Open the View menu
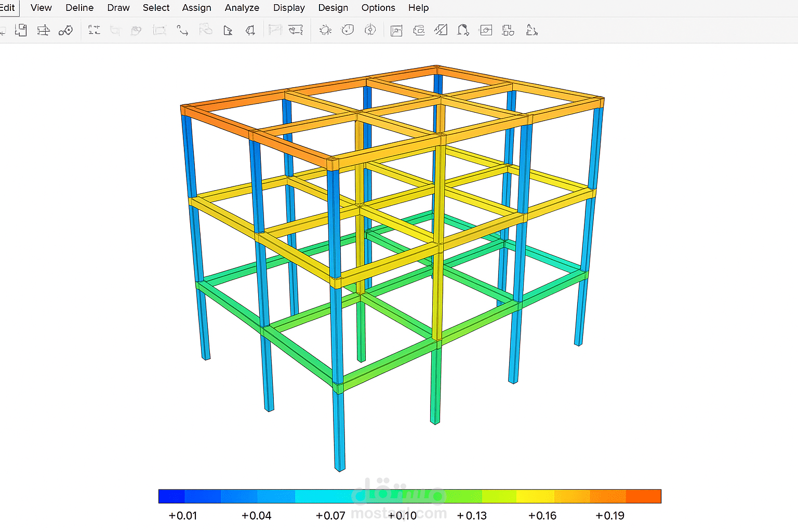Screen dimensions: 798x532 click(41, 8)
